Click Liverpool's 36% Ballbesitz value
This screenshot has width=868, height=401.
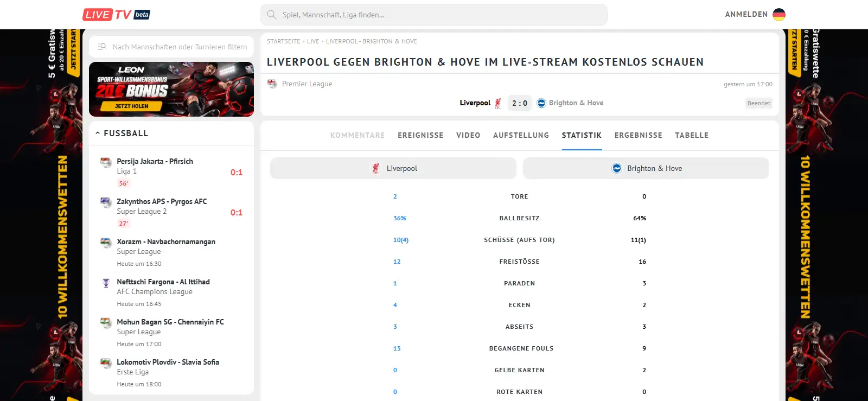coord(400,218)
